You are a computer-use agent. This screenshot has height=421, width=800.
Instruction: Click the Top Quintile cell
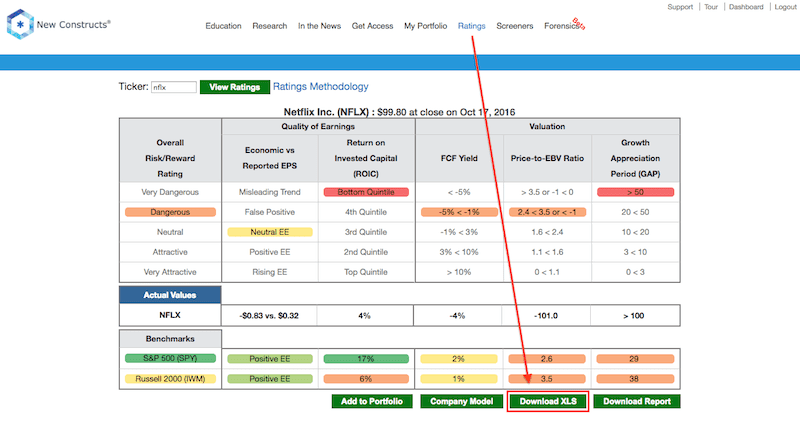pos(366,272)
